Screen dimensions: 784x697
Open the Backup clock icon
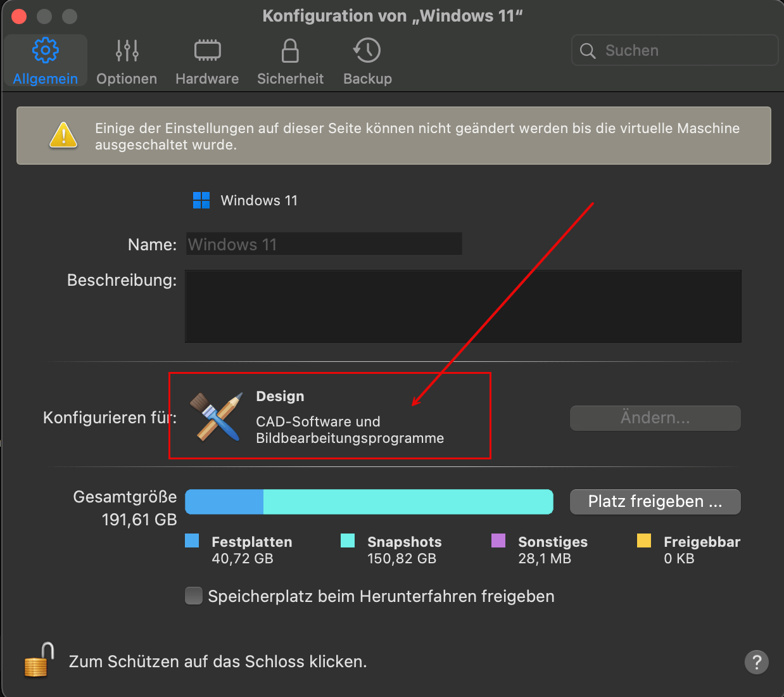click(367, 51)
